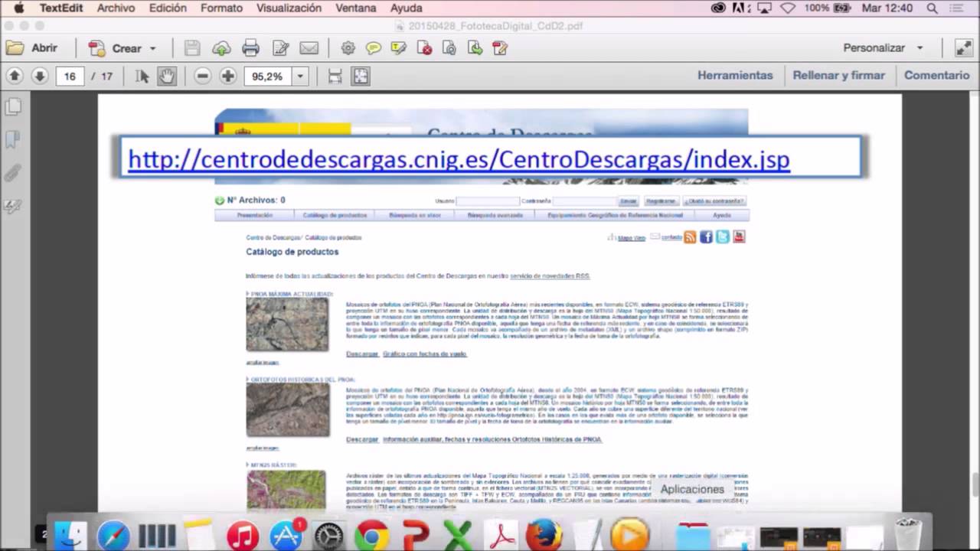Screen dimensions: 980x551
Task: Click the centrodedescargas.cnig.es URL link
Action: coord(459,158)
